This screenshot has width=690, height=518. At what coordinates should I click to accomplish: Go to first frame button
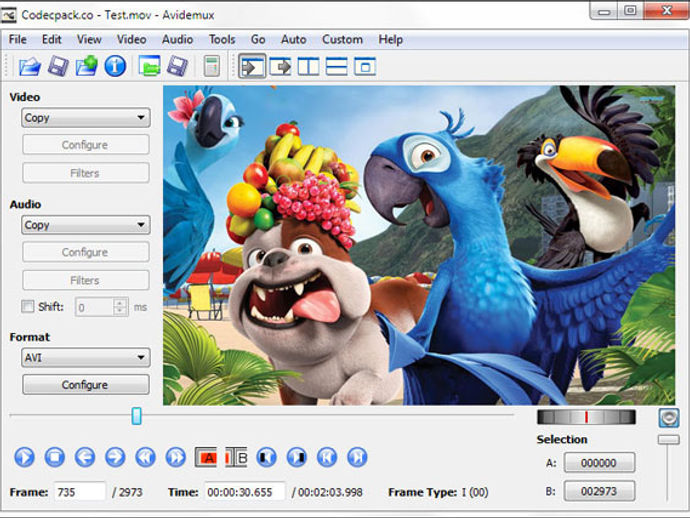[x=327, y=457]
